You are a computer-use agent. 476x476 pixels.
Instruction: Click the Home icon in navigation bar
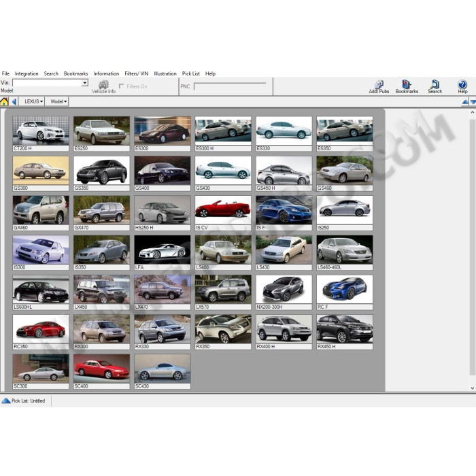tap(4, 101)
